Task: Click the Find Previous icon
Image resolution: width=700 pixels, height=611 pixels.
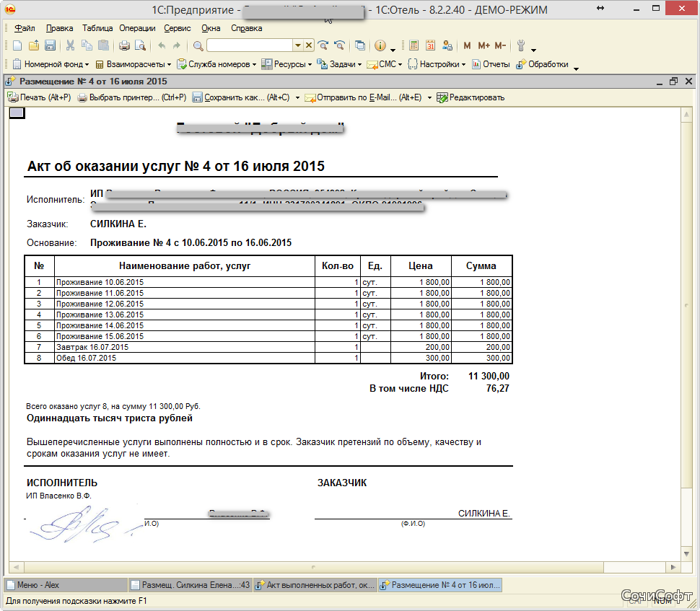Action: tap(339, 45)
